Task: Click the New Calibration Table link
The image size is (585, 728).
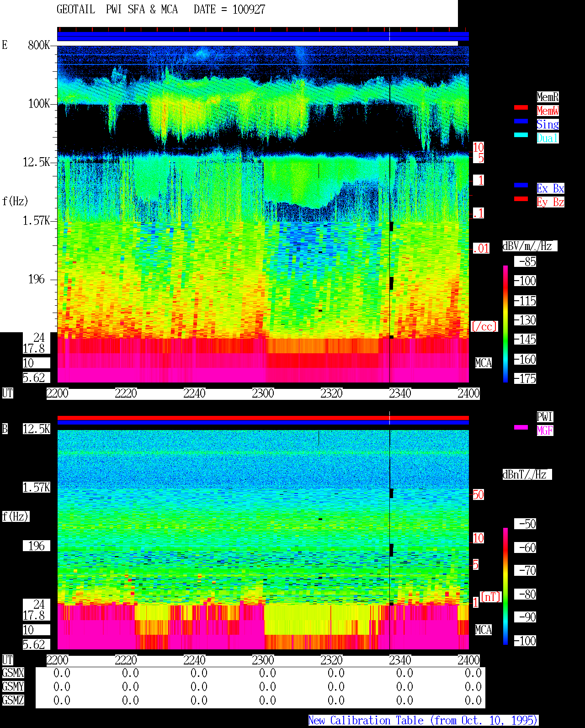Action: click(x=423, y=720)
